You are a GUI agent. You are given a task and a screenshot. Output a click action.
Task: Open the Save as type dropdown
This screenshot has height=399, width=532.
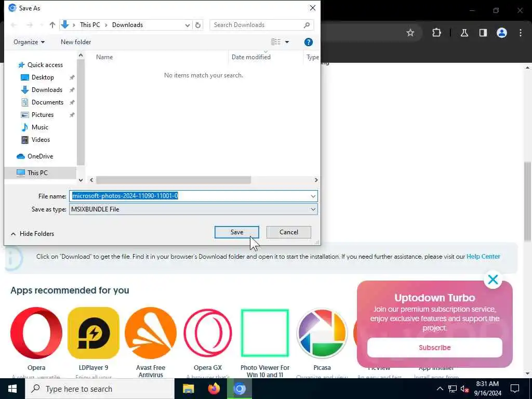pyautogui.click(x=193, y=209)
